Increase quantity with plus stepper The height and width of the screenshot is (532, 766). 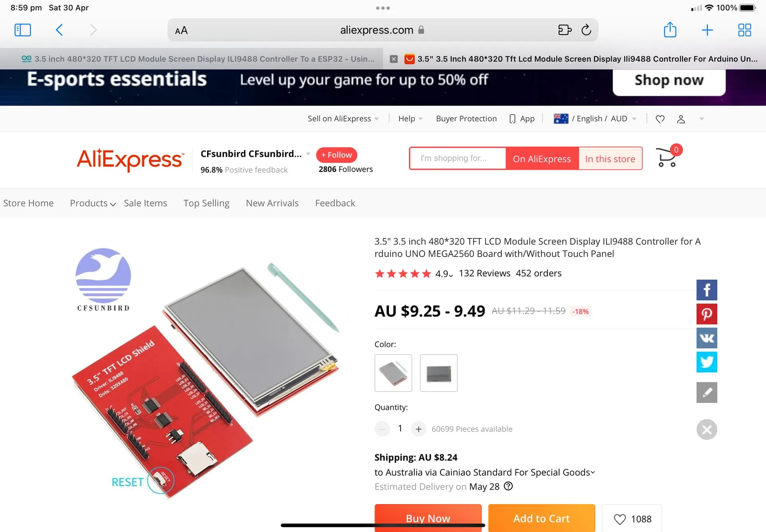(x=419, y=429)
